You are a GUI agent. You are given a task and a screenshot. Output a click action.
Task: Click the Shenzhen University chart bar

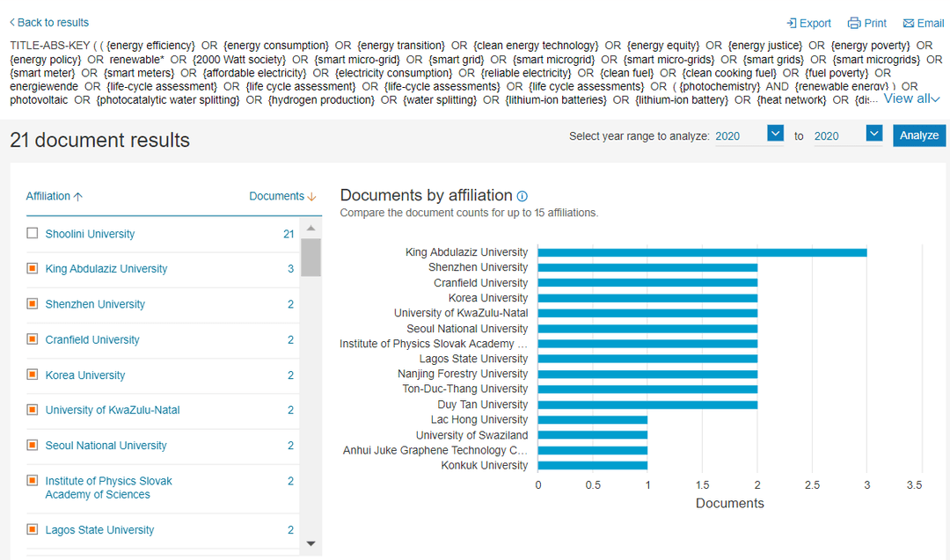647,267
